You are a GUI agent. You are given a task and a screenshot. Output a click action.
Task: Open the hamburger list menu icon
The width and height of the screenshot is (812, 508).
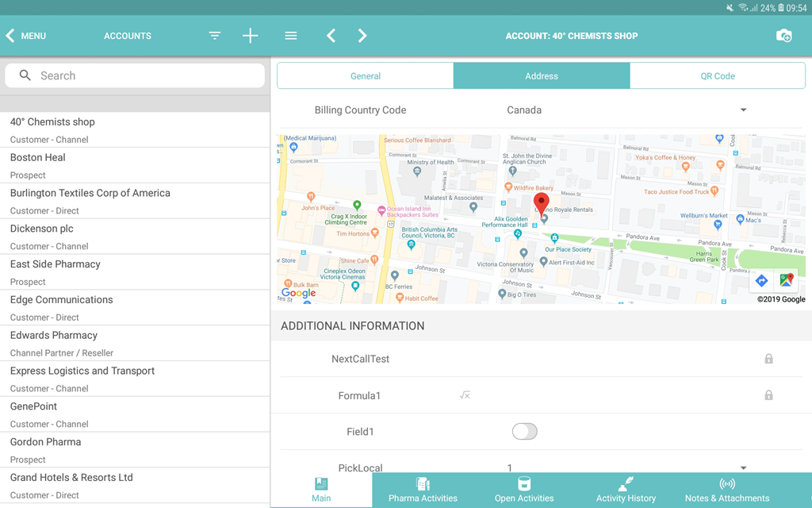pyautogui.click(x=291, y=36)
